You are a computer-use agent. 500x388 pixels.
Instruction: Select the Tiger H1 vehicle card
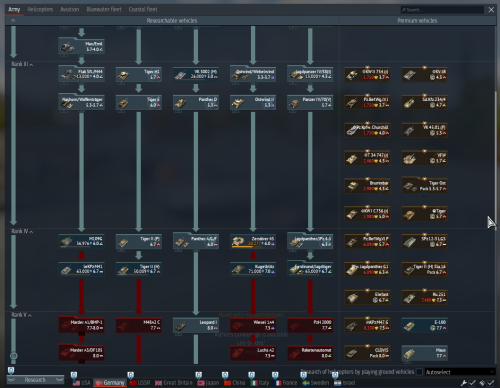pyautogui.click(x=139, y=74)
